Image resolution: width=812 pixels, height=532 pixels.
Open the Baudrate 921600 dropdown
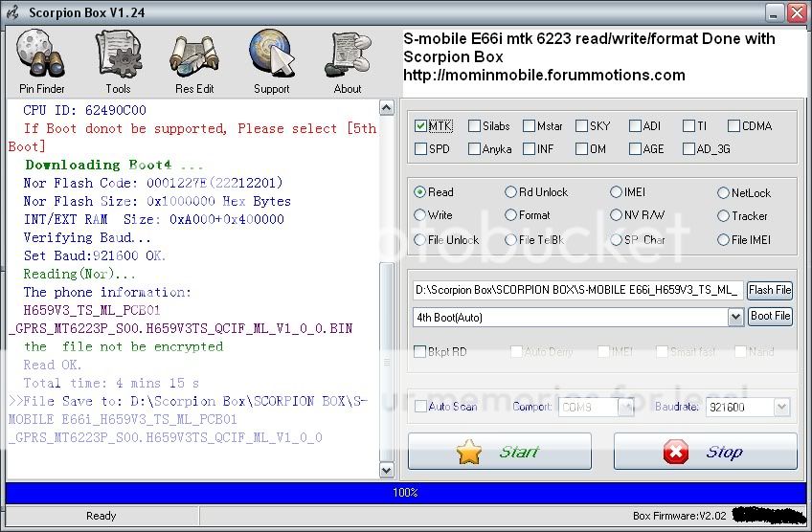coord(781,408)
